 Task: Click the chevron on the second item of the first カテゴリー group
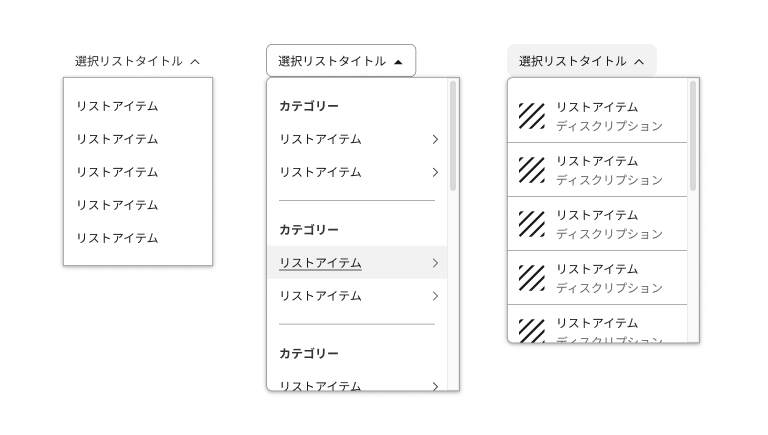(435, 172)
